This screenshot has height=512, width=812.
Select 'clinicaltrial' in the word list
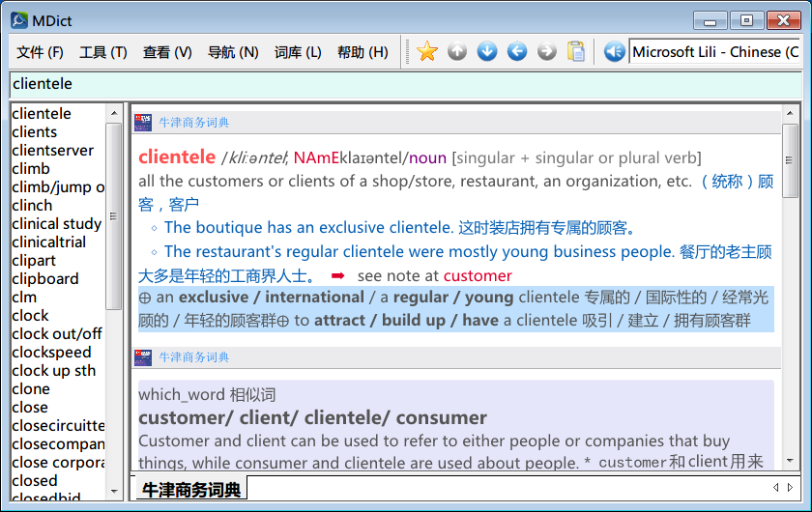(x=48, y=242)
